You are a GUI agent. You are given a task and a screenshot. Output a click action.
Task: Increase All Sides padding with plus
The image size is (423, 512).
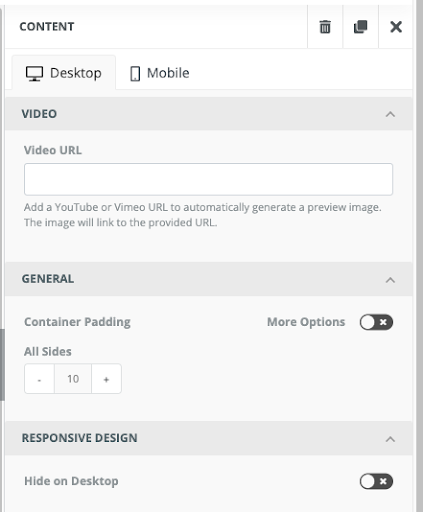point(106,379)
